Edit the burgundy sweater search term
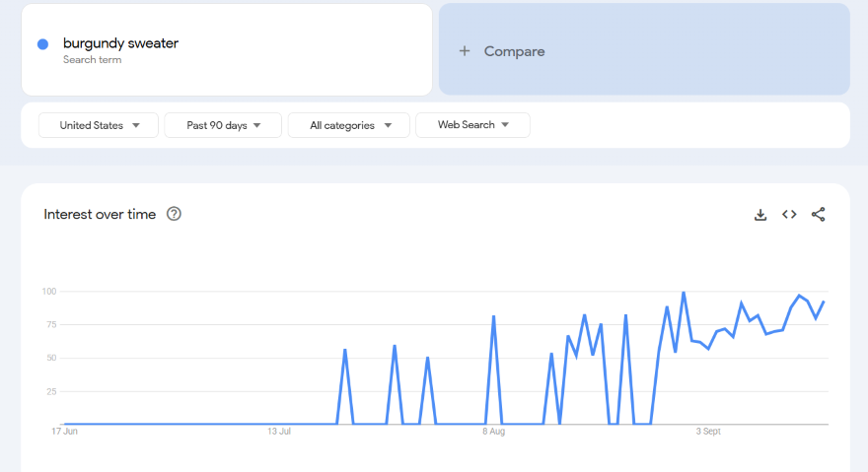The width and height of the screenshot is (868, 472). [120, 43]
